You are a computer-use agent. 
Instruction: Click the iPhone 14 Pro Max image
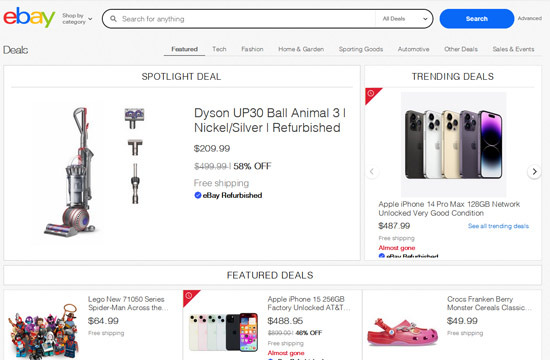[454, 145]
